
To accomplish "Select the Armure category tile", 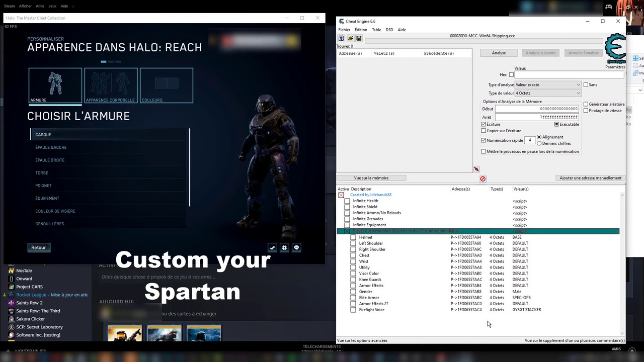I will click(x=55, y=85).
